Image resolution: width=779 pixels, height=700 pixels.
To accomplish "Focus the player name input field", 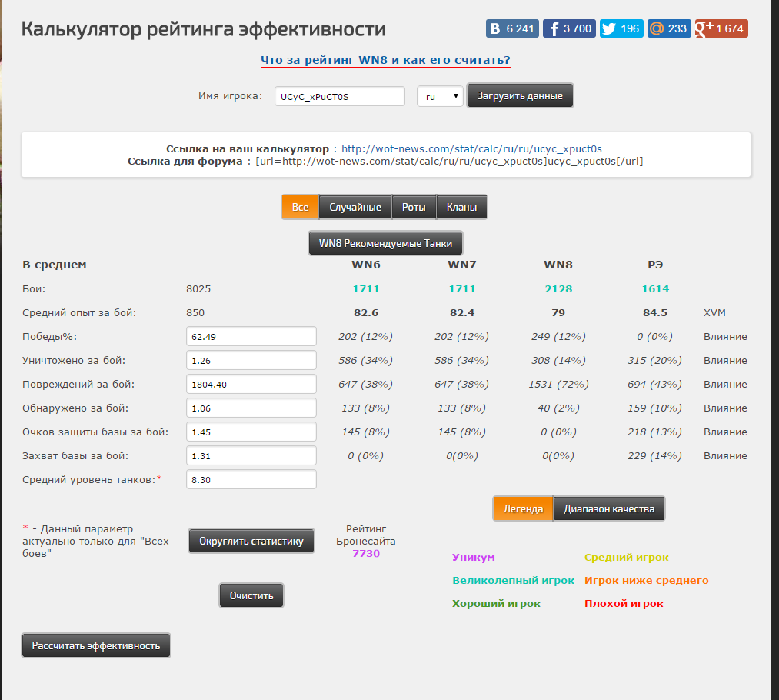I will [340, 96].
